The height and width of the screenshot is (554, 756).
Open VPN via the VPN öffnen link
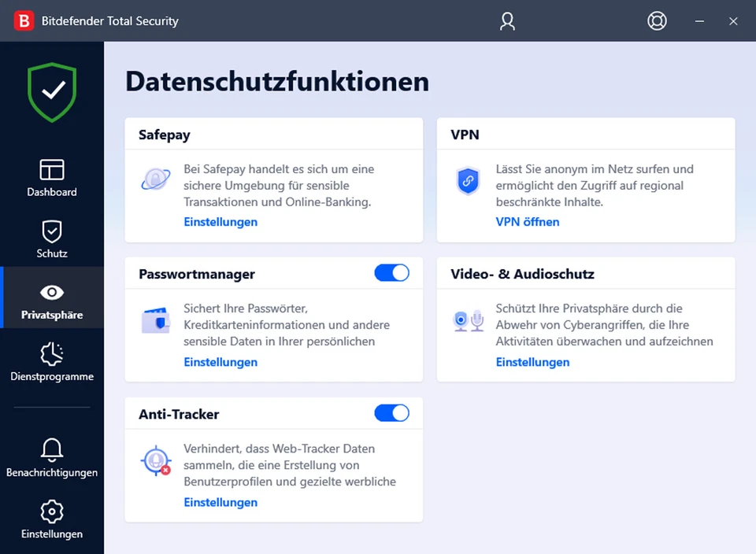(528, 221)
